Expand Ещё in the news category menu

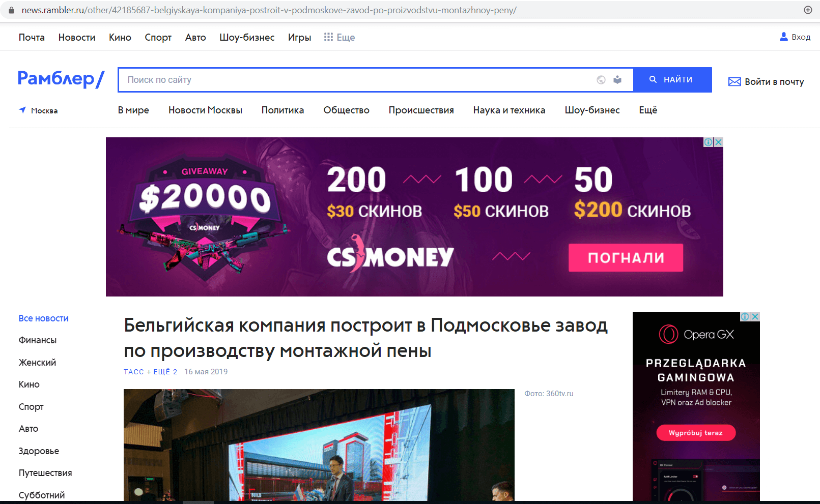[648, 110]
